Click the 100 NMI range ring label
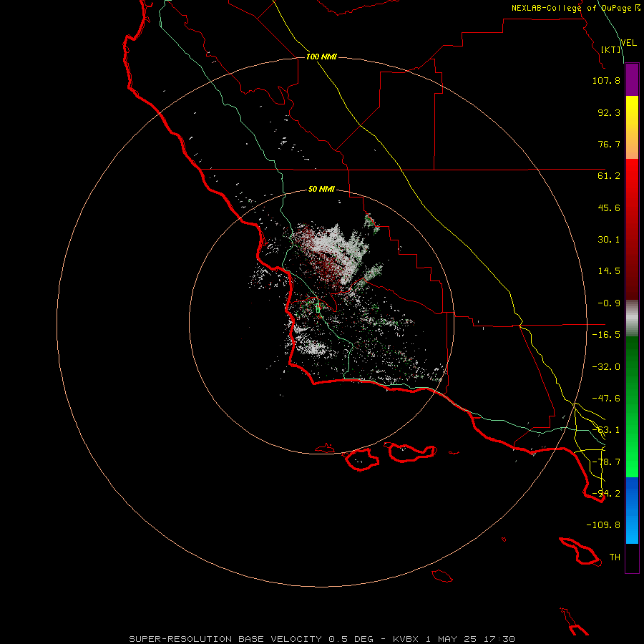The width and height of the screenshot is (644, 644). (x=321, y=57)
